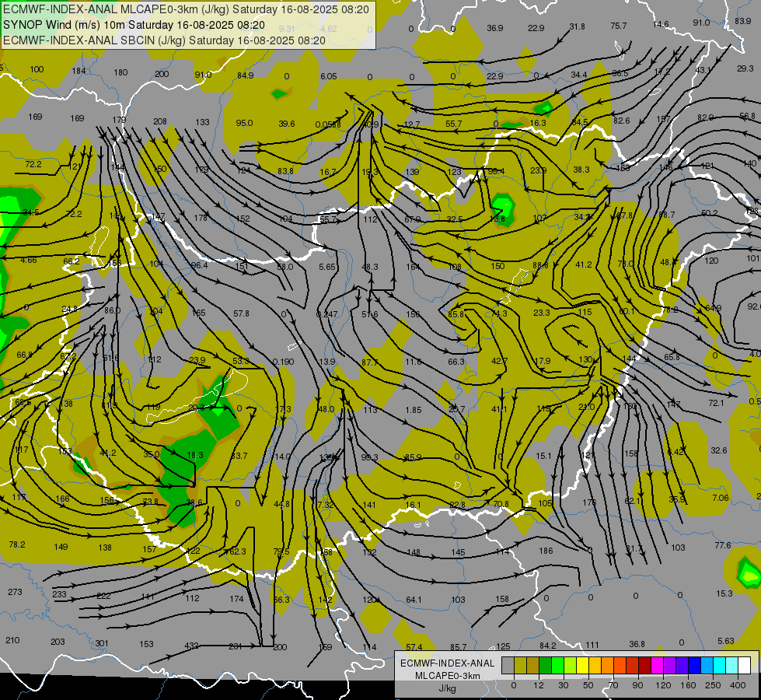Click the pure yellow legend swatch
This screenshot has width=761, height=700.
click(583, 666)
